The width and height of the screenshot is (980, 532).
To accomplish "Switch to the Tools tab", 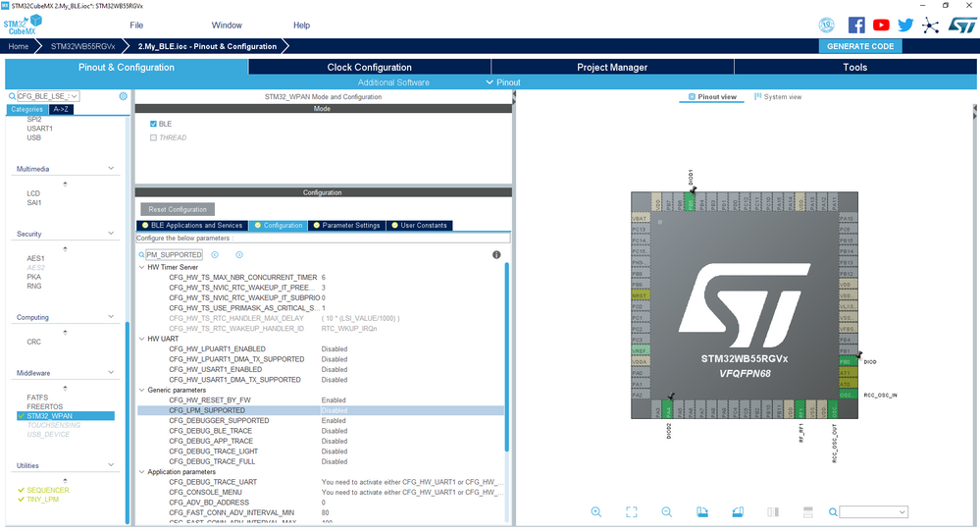I will tap(855, 67).
